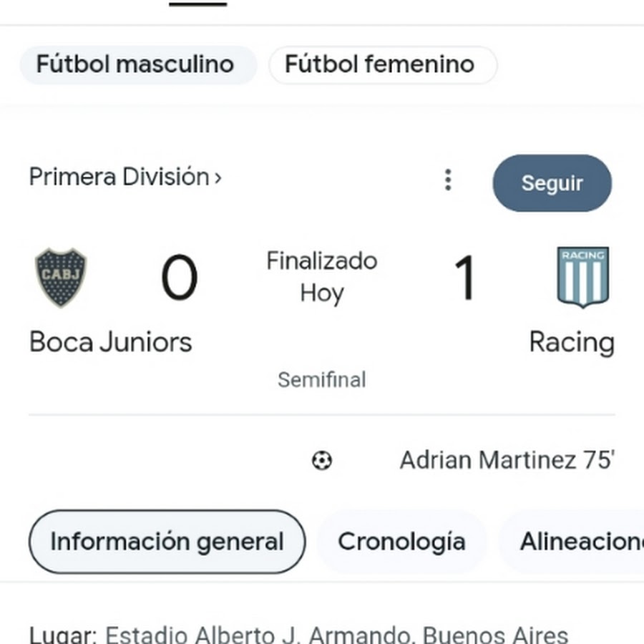Click the Racing team name
This screenshot has height=644, width=644.
(572, 342)
